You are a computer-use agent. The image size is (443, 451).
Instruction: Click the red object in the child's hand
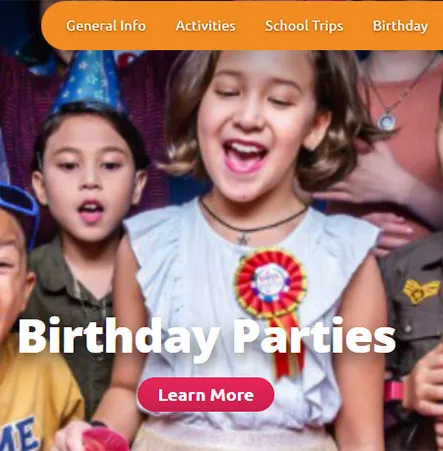click(104, 440)
